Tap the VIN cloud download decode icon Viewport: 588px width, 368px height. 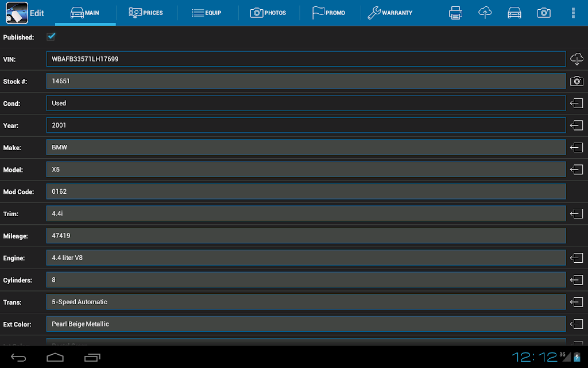(x=577, y=59)
